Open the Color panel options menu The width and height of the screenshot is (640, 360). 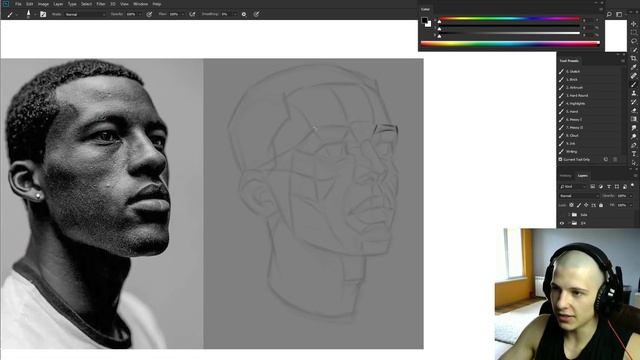(x=601, y=9)
